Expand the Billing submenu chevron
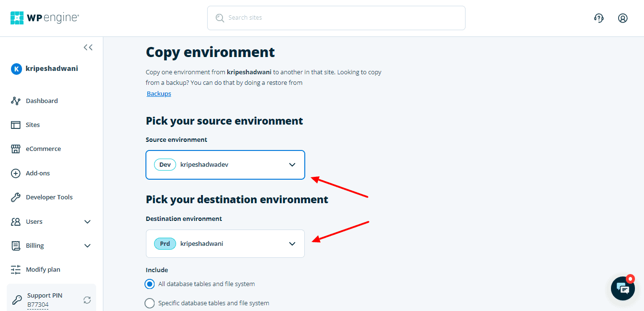This screenshot has height=311, width=644. [x=88, y=246]
